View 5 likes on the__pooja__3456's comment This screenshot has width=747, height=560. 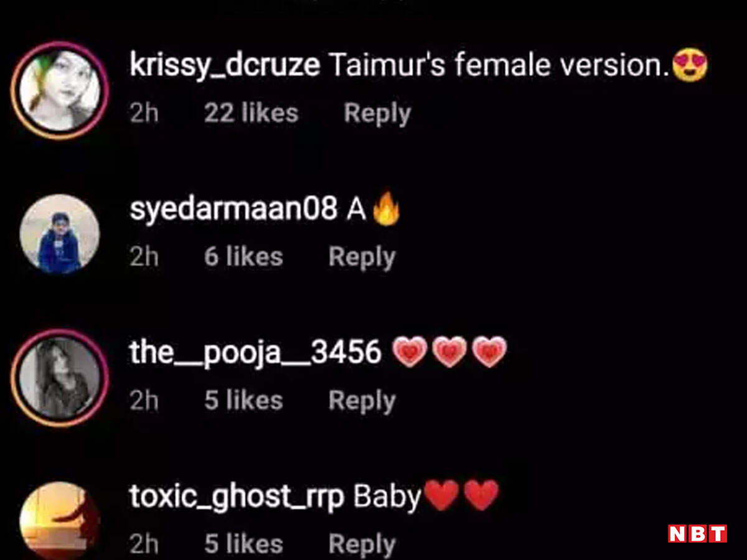pyautogui.click(x=243, y=401)
